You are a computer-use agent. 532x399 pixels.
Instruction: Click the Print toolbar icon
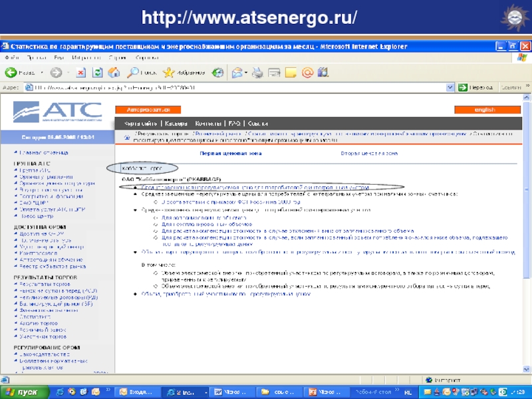click(257, 72)
